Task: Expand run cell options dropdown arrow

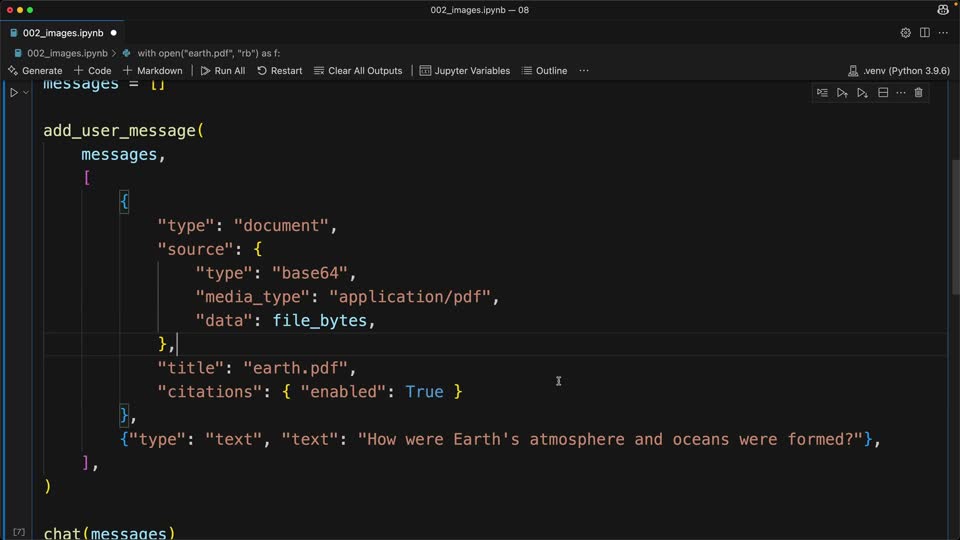Action: [26, 93]
